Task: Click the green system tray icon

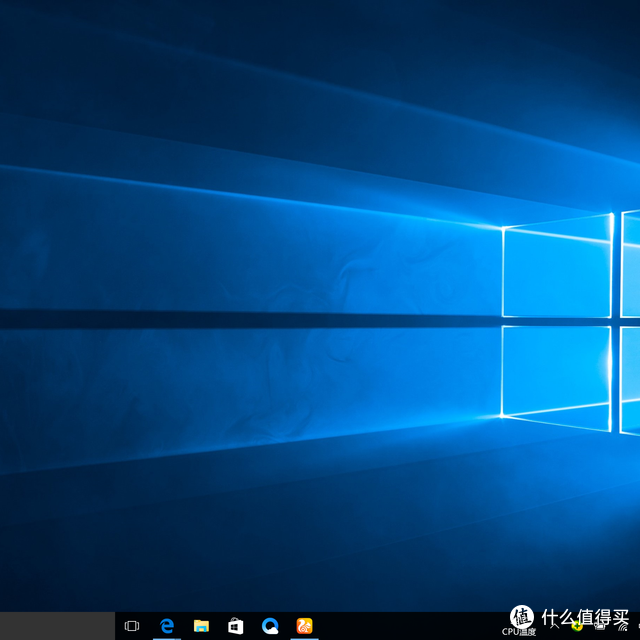Action: pyautogui.click(x=577, y=626)
